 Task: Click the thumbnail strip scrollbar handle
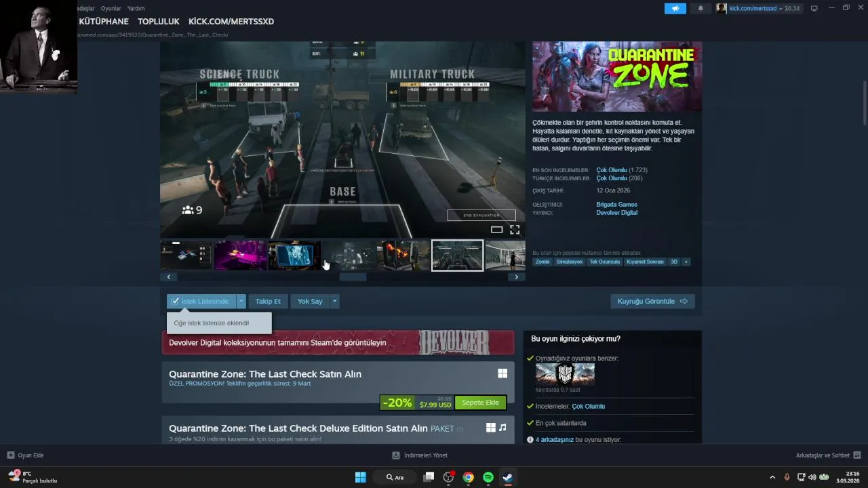pos(353,277)
